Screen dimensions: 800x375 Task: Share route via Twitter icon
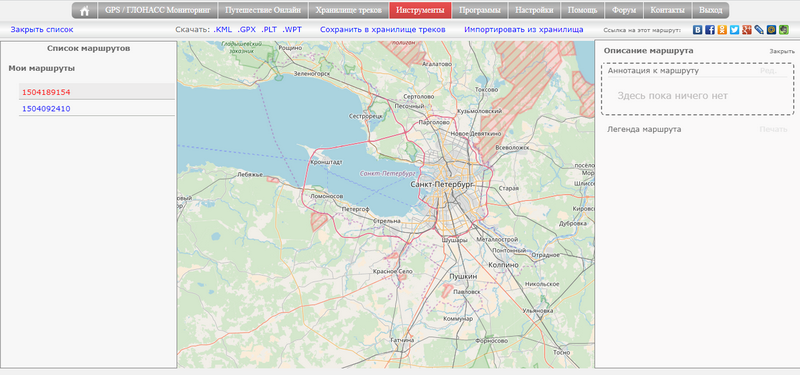(734, 30)
